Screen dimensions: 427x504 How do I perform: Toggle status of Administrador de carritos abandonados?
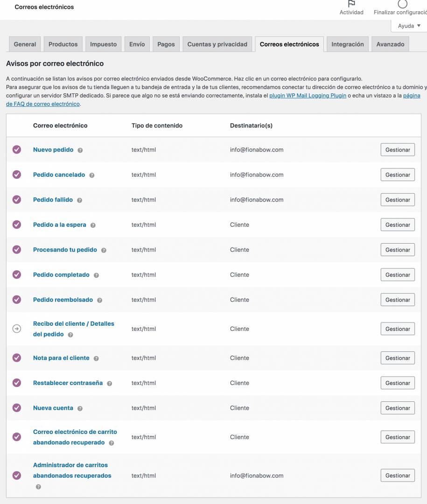click(x=17, y=476)
